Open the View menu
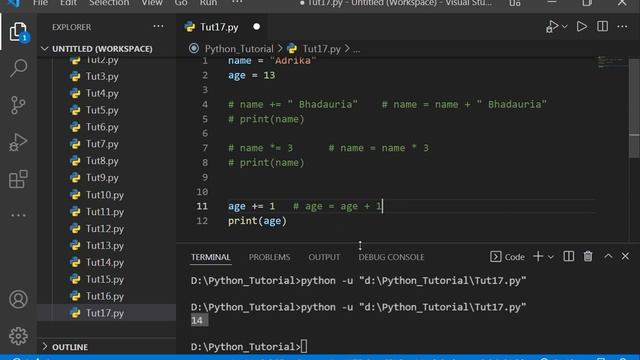 (x=152, y=3)
